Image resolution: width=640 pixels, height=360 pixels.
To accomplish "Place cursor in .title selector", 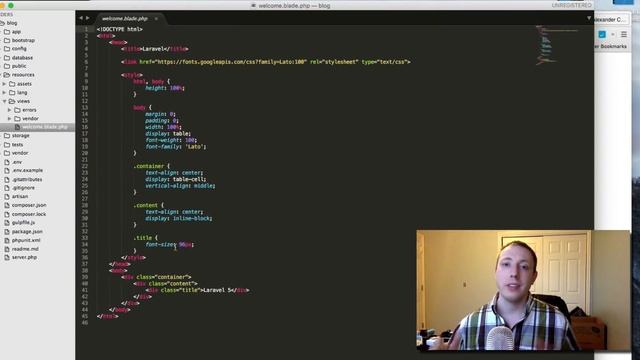I will click(143, 238).
